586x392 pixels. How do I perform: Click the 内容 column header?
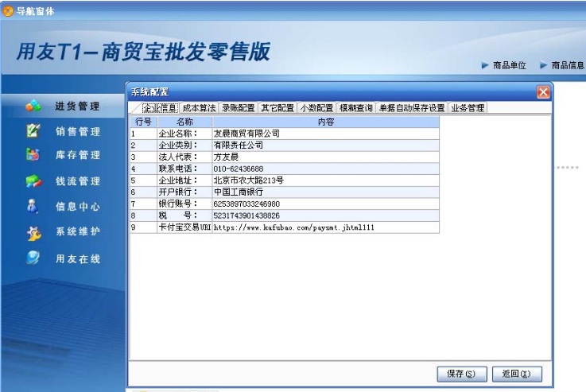[326, 122]
